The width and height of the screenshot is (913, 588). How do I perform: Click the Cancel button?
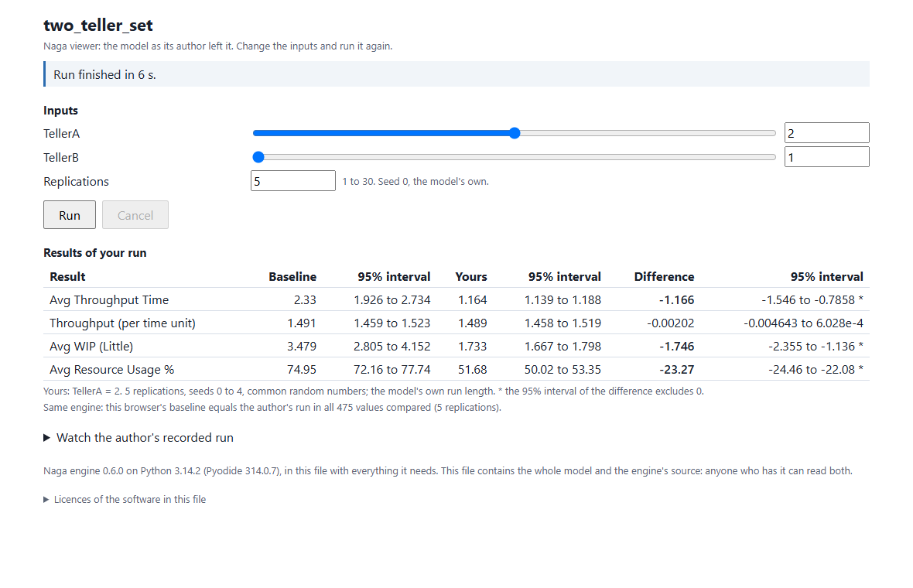tap(135, 215)
